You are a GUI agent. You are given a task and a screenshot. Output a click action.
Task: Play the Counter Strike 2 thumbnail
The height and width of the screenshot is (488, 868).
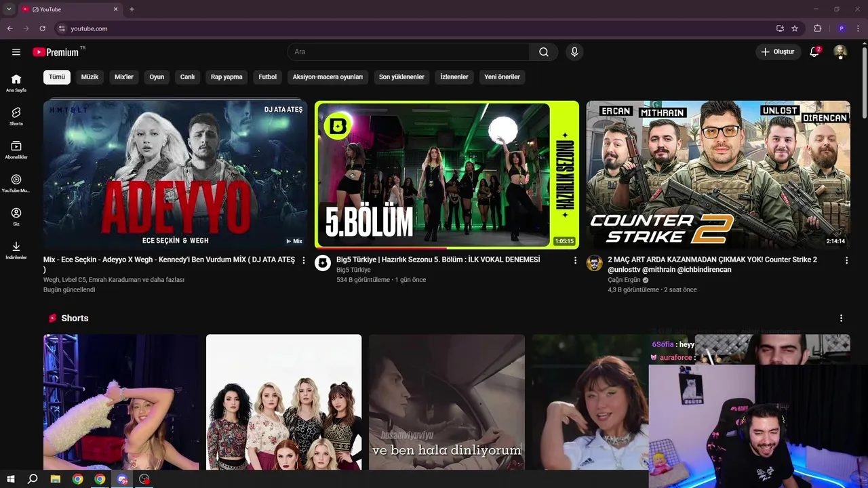(718, 175)
